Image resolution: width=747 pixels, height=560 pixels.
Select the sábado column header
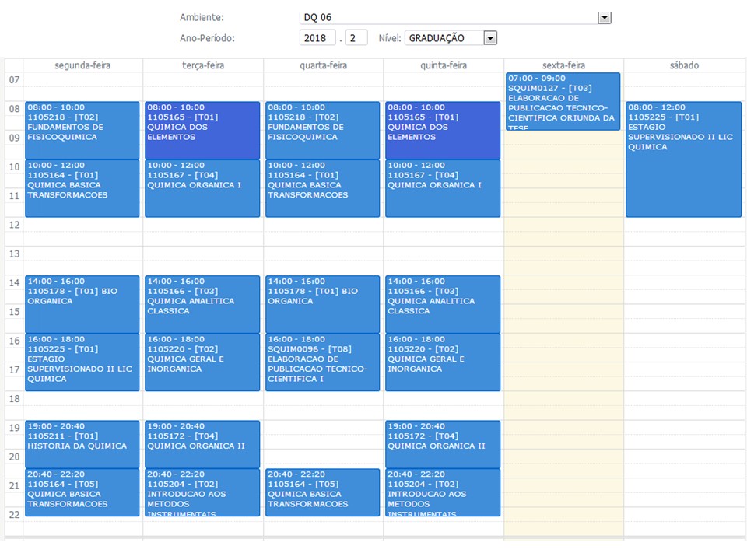point(683,66)
